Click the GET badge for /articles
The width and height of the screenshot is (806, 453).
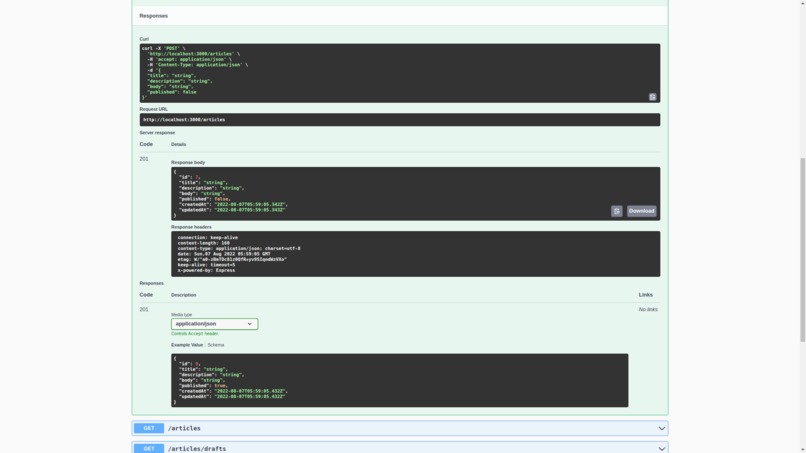149,428
